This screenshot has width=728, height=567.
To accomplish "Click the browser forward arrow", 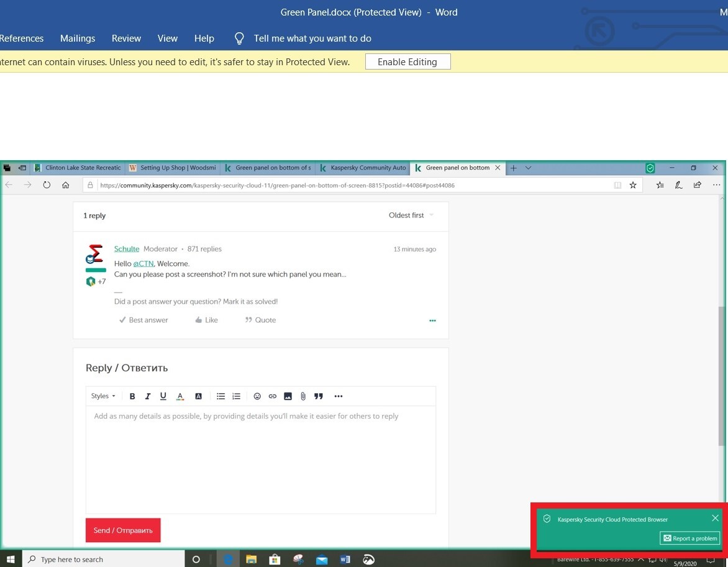I will pyautogui.click(x=27, y=185).
